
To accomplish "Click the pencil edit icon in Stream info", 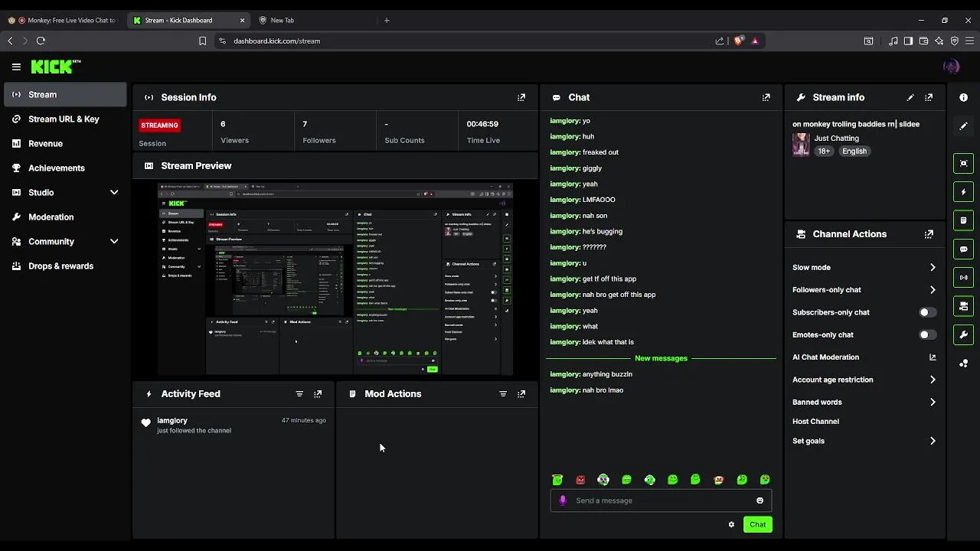I will pyautogui.click(x=910, y=97).
